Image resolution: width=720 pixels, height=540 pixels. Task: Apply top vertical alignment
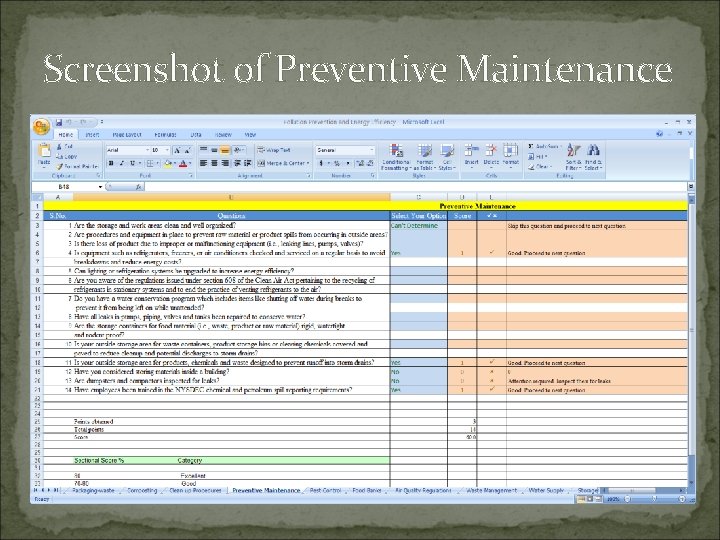click(x=203, y=150)
